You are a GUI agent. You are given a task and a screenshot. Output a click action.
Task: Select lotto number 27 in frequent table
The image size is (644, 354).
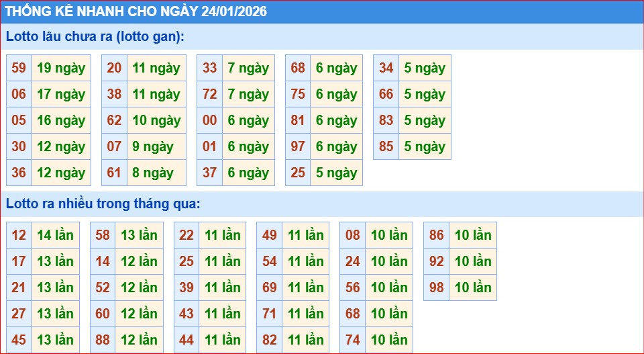click(x=19, y=314)
